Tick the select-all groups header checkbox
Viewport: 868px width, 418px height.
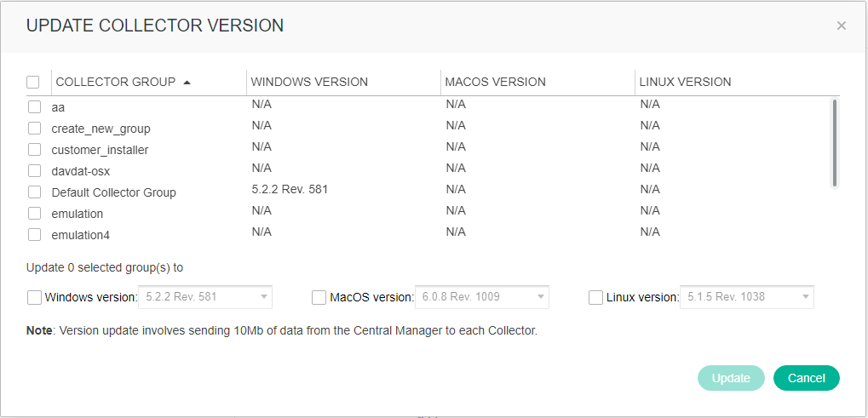pyautogui.click(x=33, y=83)
